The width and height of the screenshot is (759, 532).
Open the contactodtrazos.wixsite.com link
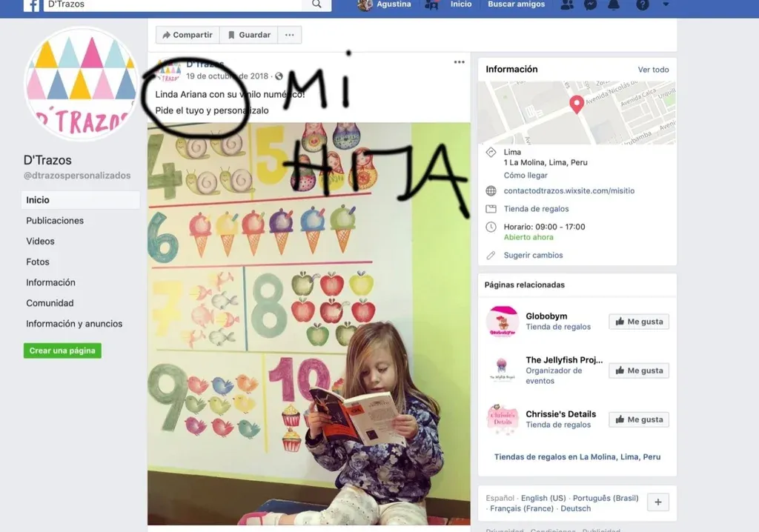pos(569,191)
